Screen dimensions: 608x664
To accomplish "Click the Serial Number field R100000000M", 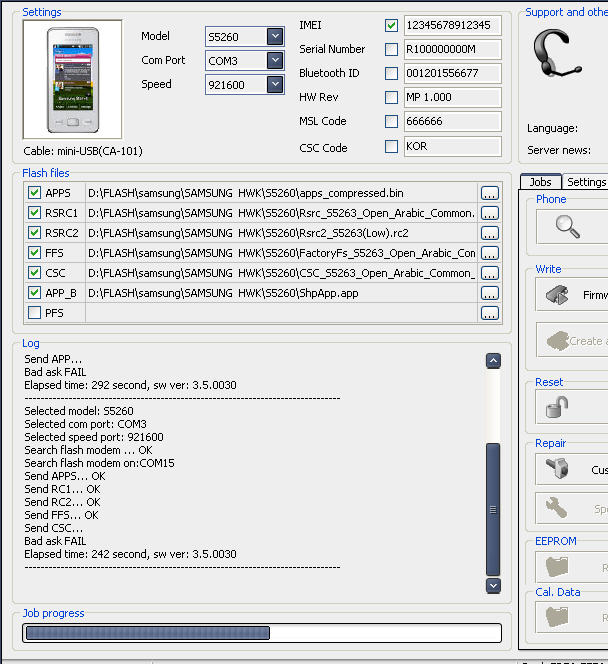I will tap(453, 49).
